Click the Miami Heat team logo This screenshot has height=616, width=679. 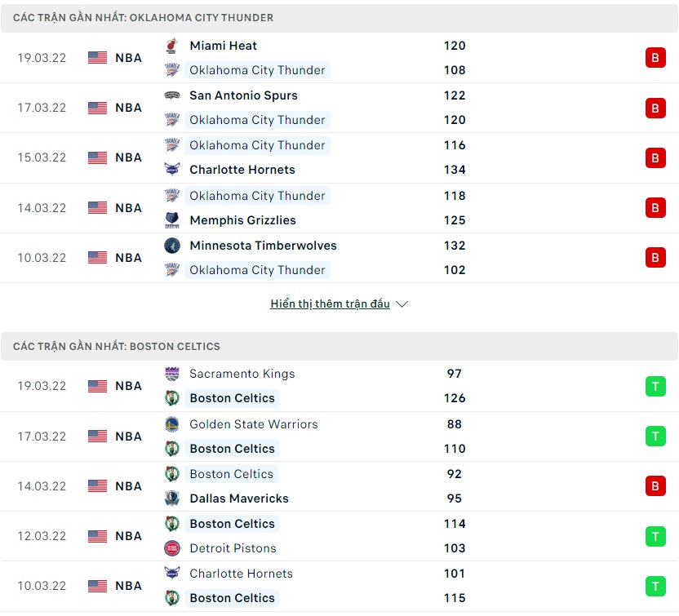(171, 46)
